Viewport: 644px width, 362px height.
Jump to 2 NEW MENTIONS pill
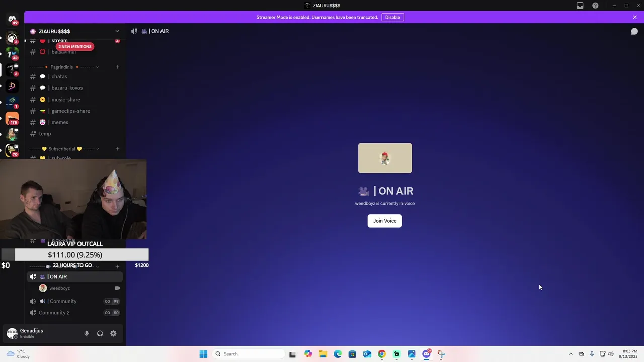[74, 47]
